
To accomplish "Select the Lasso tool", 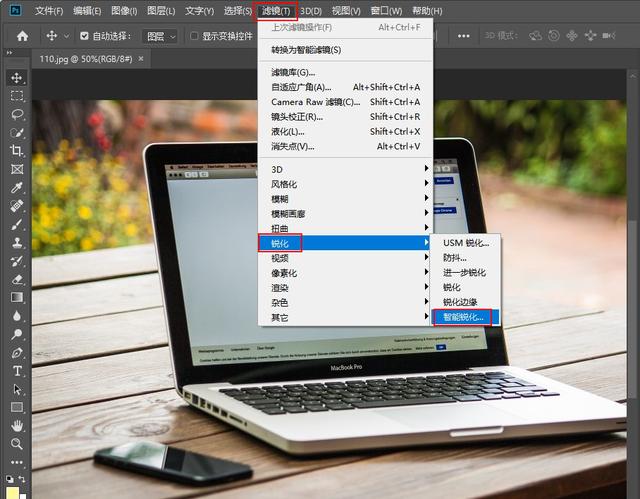I will (x=17, y=114).
